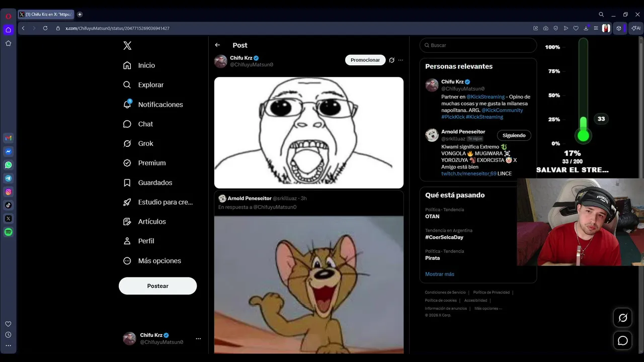Go to Opera start page home icon

coord(8,30)
